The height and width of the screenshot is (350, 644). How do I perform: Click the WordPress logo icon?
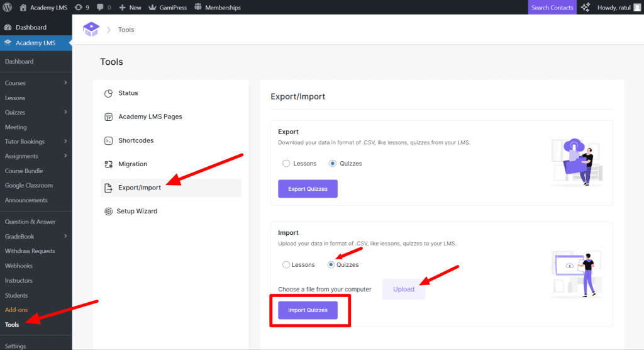point(8,8)
